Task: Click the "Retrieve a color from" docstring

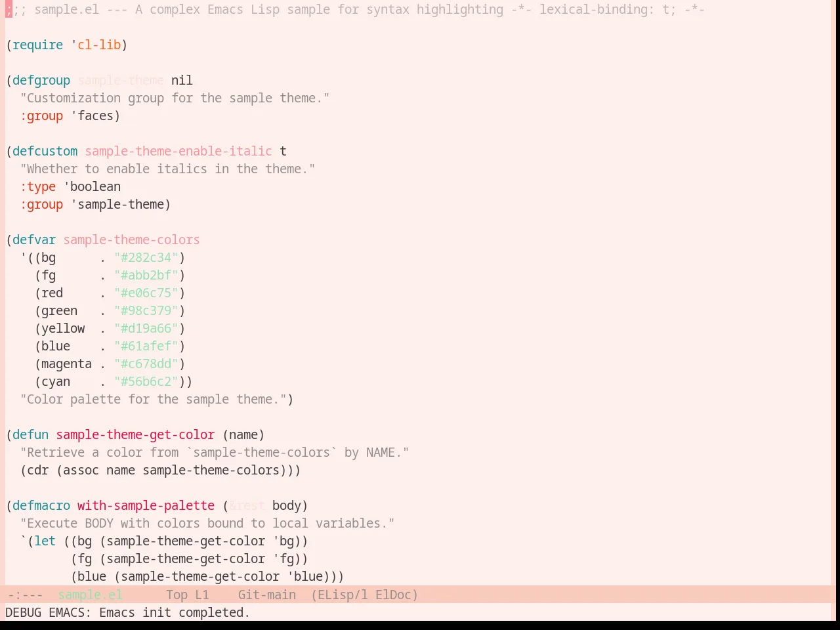Action: 215,452
